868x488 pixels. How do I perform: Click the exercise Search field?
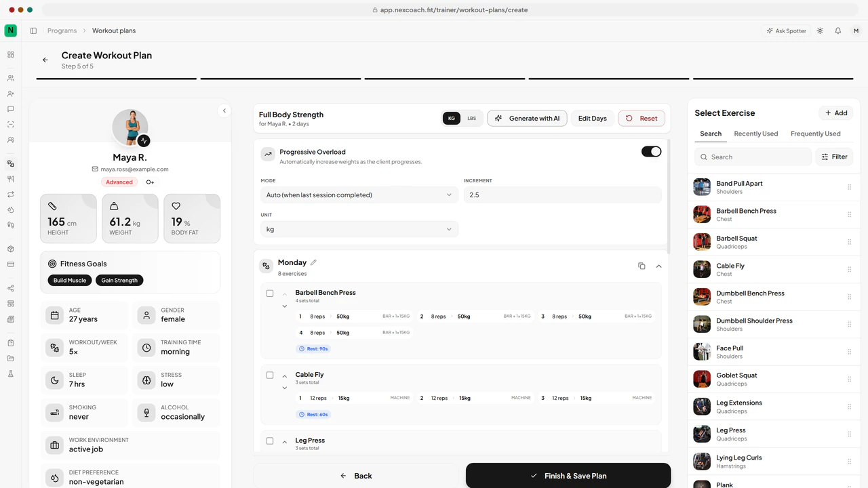[753, 157]
